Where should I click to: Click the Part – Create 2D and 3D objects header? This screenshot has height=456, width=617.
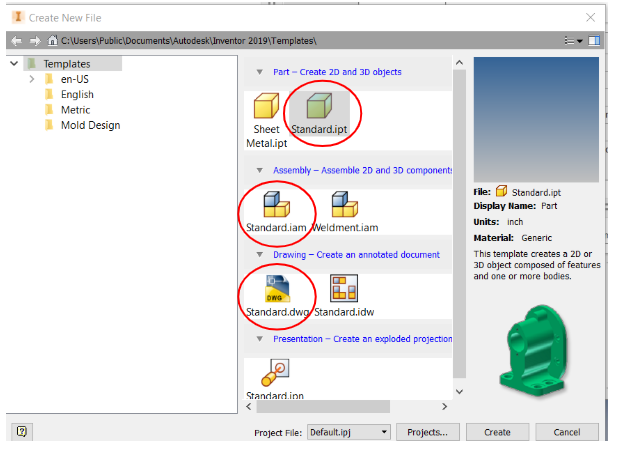tap(337, 72)
